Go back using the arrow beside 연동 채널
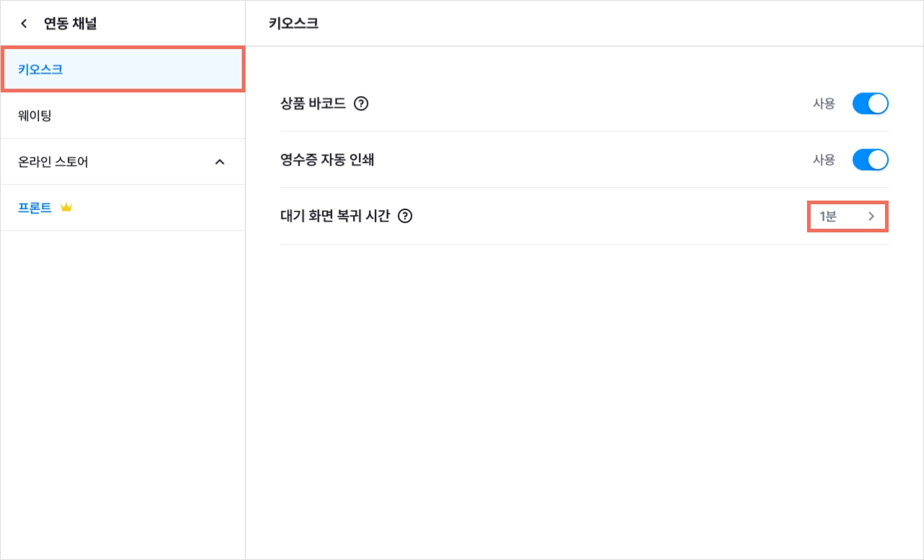The image size is (924, 560). point(24,24)
